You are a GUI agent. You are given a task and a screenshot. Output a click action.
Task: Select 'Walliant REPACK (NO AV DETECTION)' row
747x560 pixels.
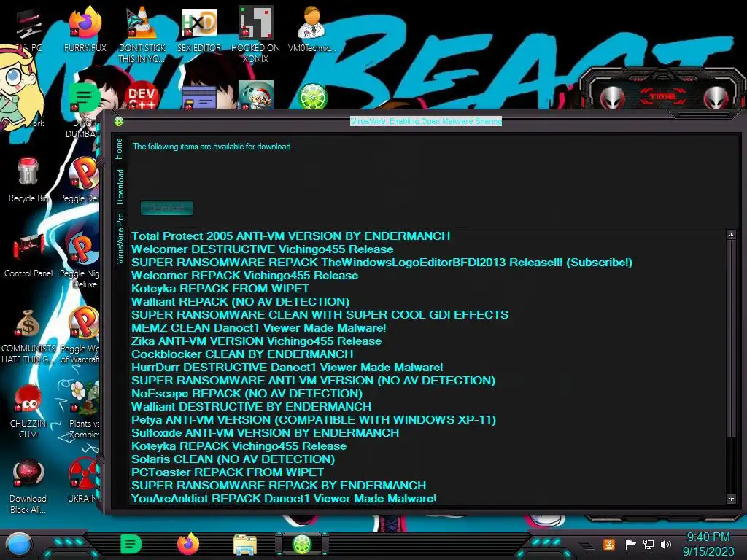pos(241,301)
